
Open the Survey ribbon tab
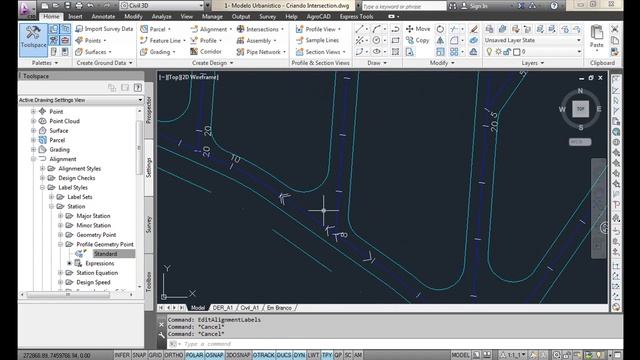[267, 17]
